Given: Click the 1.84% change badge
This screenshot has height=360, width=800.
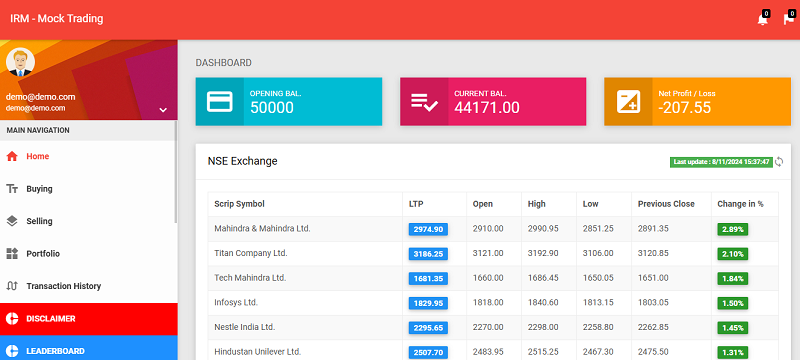Looking at the screenshot, I should tap(733, 279).
